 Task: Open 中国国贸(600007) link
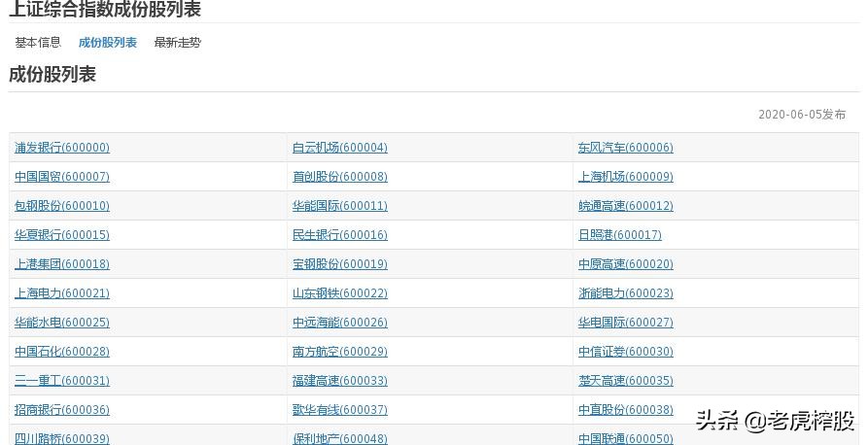62,177
